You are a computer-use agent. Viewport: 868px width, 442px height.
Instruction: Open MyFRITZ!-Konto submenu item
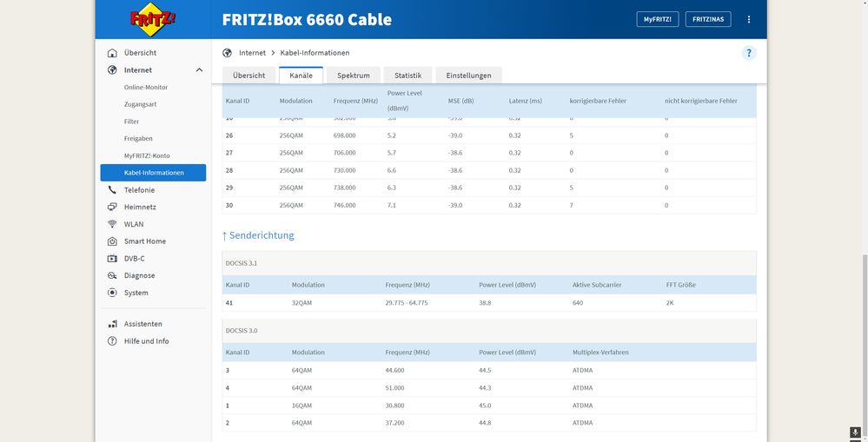click(147, 156)
